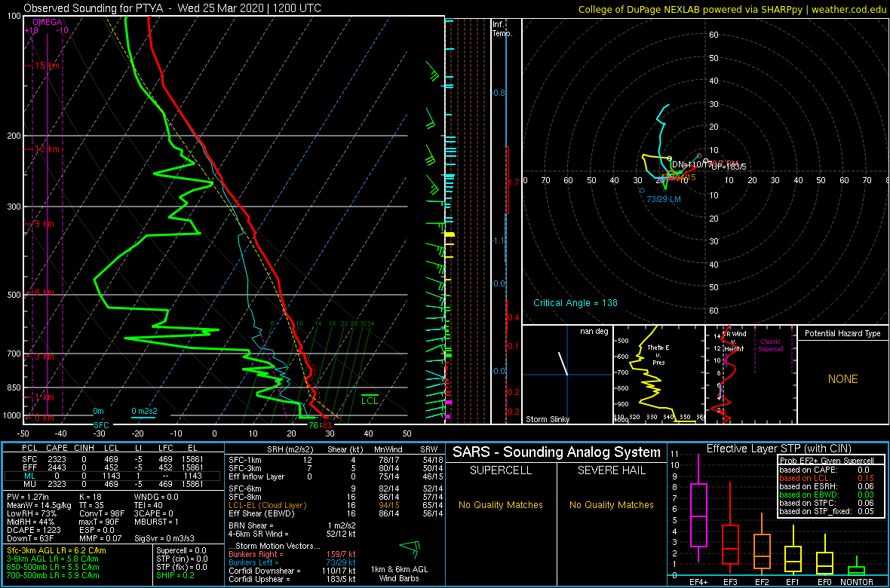Select the EFF parcel row

coord(112,468)
